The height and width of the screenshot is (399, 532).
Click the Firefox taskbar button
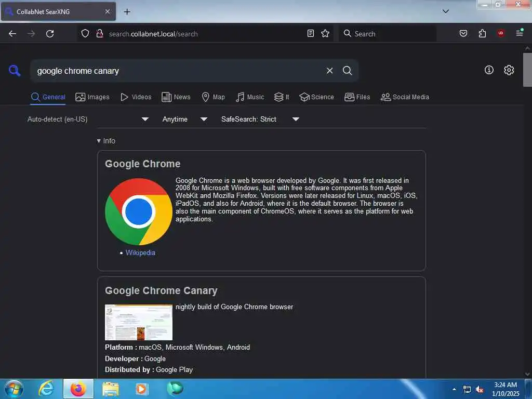78,389
